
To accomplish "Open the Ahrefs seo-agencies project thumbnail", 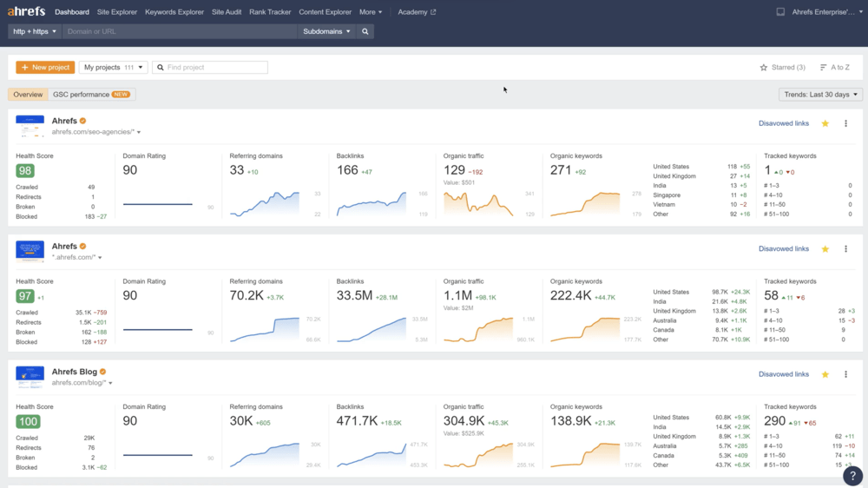I will click(30, 126).
